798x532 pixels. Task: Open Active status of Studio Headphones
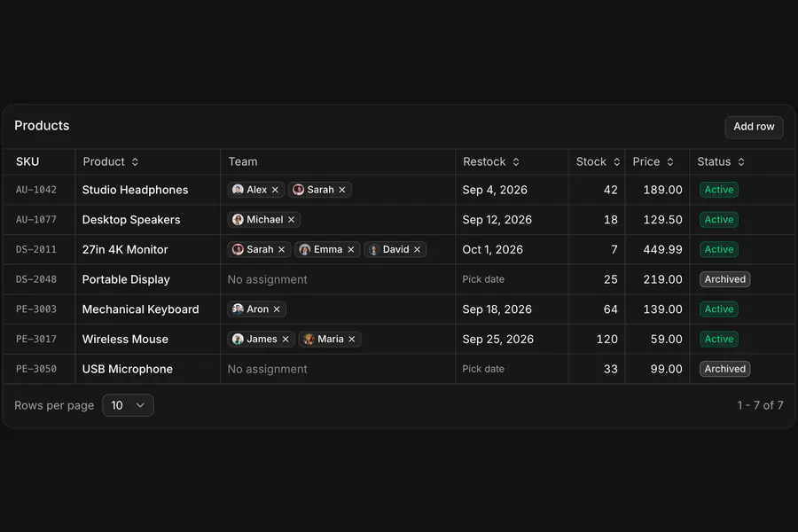[x=718, y=190]
